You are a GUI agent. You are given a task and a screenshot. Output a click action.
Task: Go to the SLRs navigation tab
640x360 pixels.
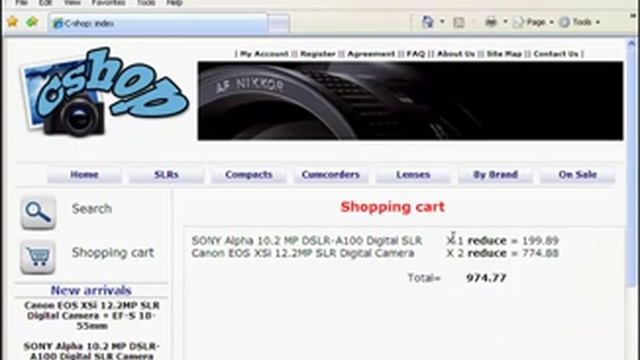(166, 175)
